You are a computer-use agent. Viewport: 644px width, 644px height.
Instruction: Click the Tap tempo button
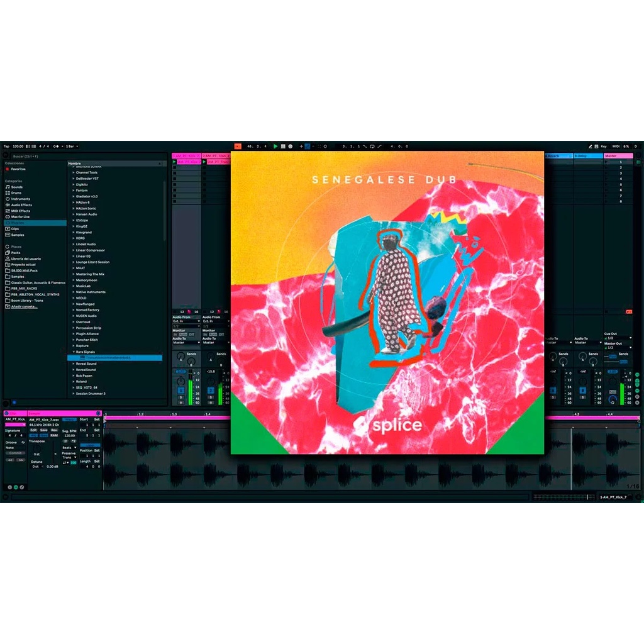click(6, 146)
